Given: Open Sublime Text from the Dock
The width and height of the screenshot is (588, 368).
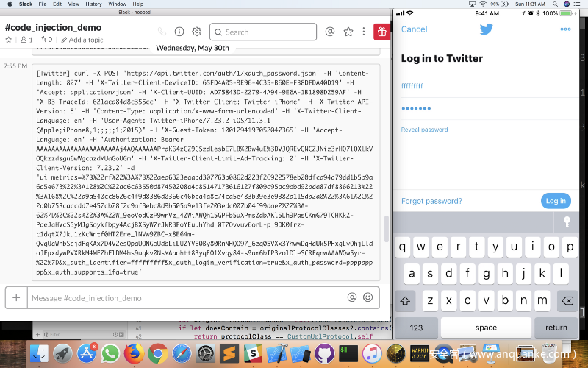Looking at the screenshot, I should click(229, 354).
